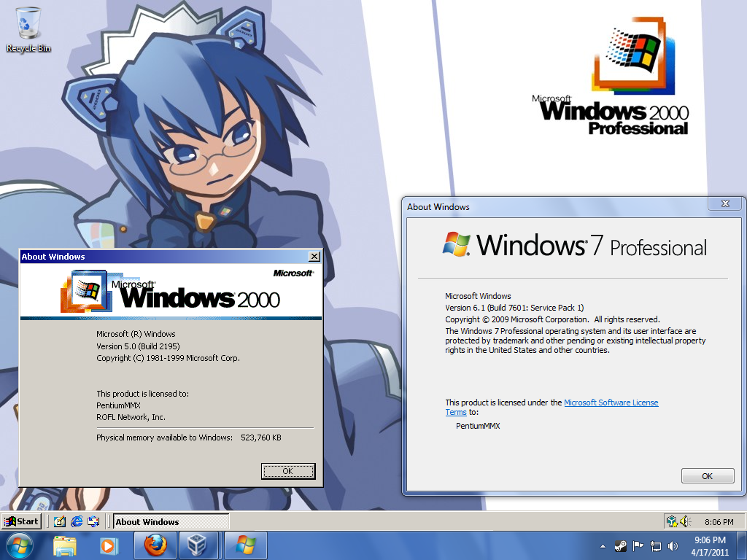Click Copyright 1981-1999 Microsoft Corp. text
This screenshot has width=747, height=560.
pyautogui.click(x=168, y=358)
